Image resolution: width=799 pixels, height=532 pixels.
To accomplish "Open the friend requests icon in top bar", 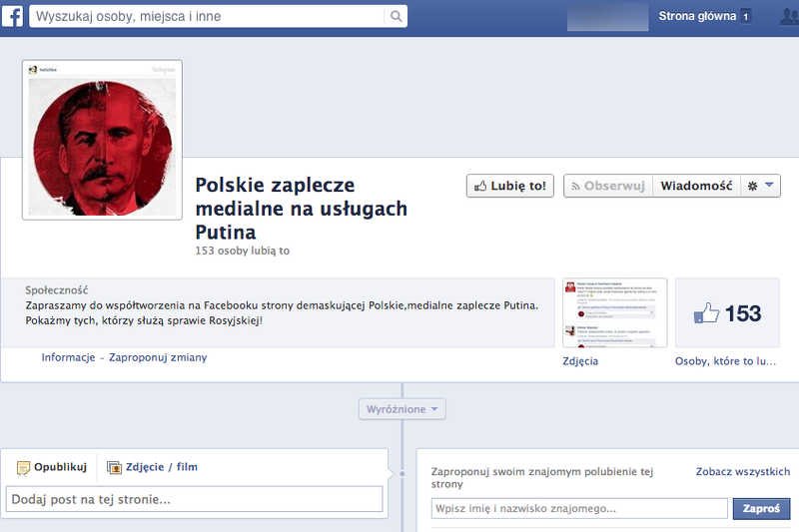I will coord(790,16).
